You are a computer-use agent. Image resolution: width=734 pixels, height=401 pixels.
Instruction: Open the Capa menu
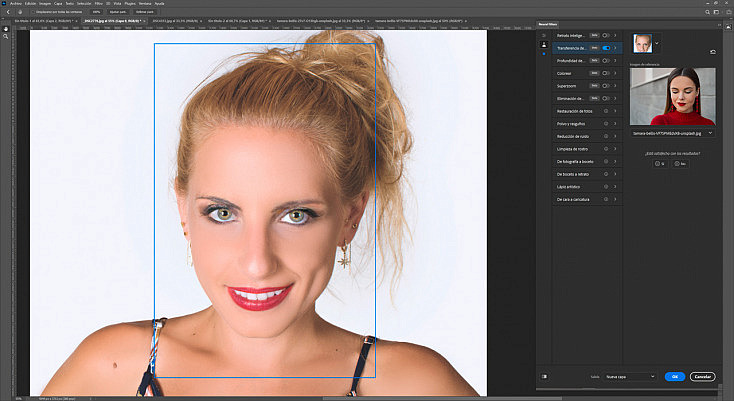(58, 3)
